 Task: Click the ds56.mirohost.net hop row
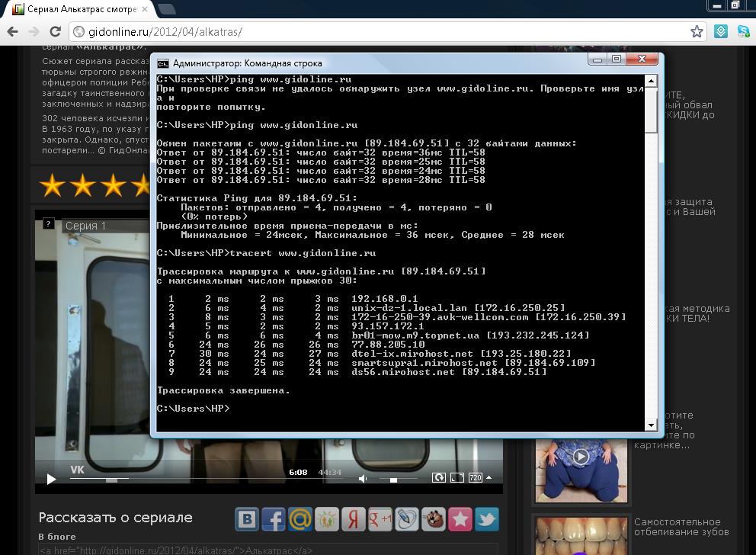click(x=357, y=372)
